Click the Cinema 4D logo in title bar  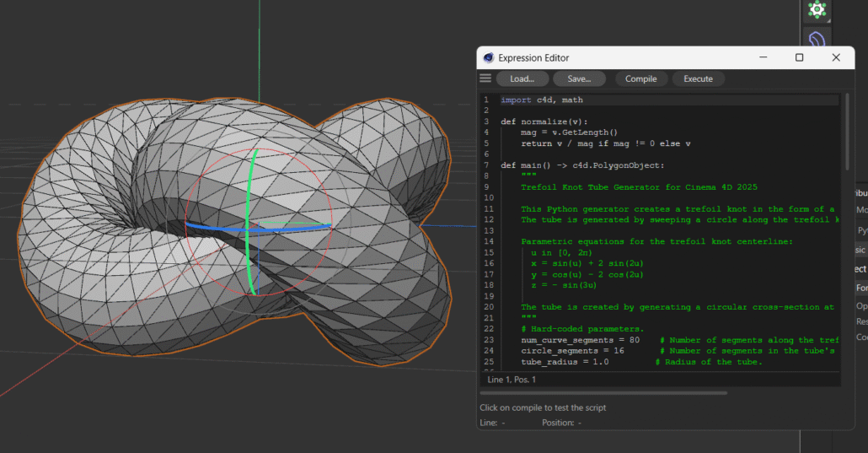point(488,57)
